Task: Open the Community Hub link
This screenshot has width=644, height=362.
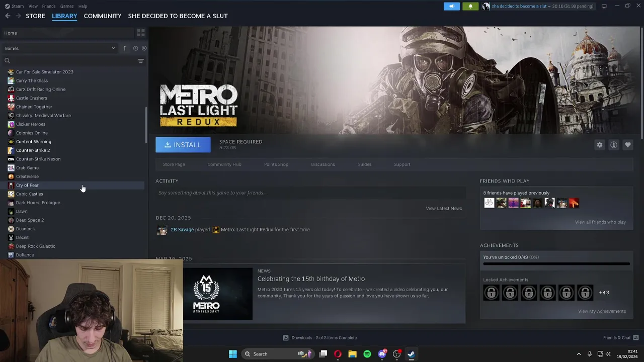Action: [224, 164]
